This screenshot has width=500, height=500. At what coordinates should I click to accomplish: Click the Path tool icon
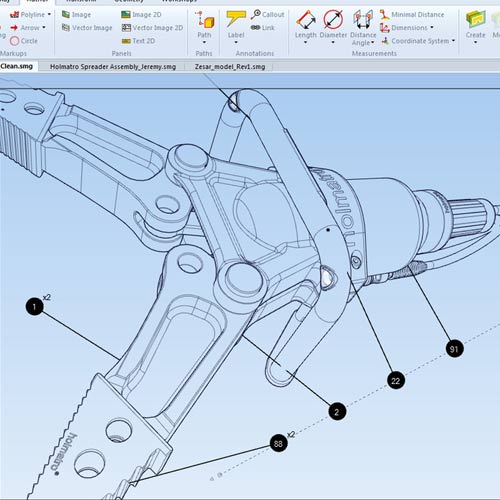pyautogui.click(x=204, y=19)
